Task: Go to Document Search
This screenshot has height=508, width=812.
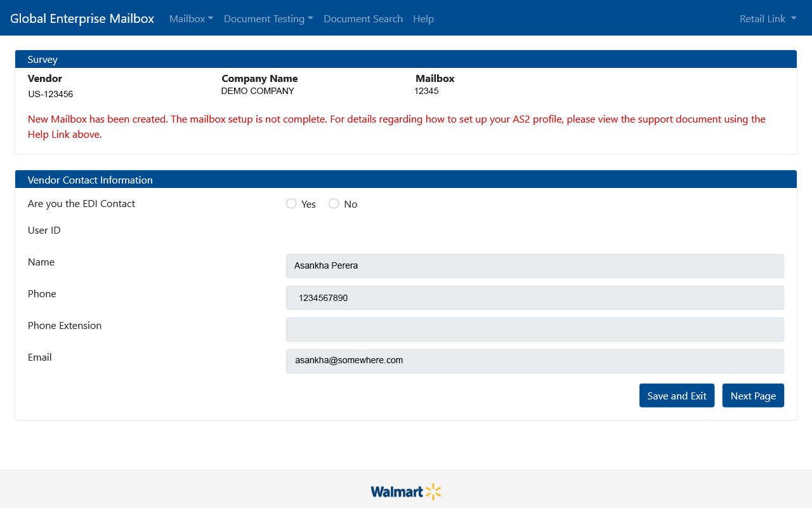Action: click(x=363, y=18)
